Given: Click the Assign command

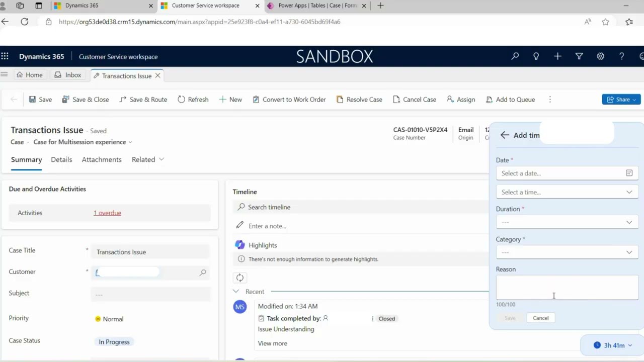Looking at the screenshot, I should [x=461, y=100].
